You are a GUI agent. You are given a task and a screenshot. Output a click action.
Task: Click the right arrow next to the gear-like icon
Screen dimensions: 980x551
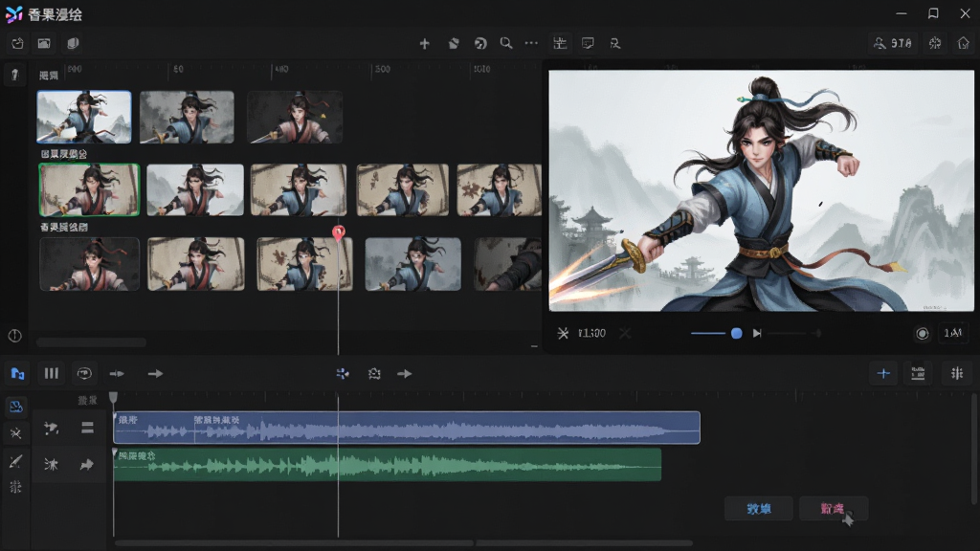click(x=405, y=374)
